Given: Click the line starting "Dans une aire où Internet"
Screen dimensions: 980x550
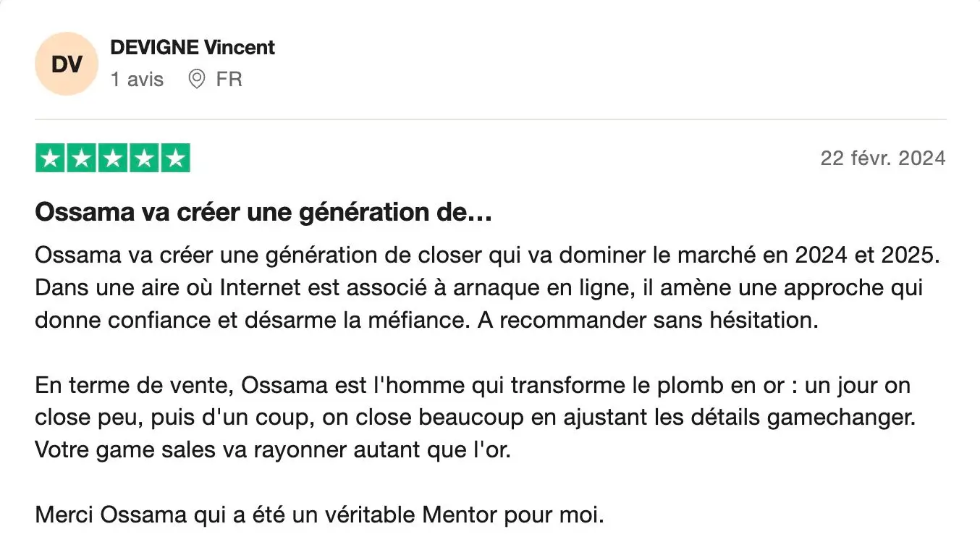Looking at the screenshot, I should [478, 288].
